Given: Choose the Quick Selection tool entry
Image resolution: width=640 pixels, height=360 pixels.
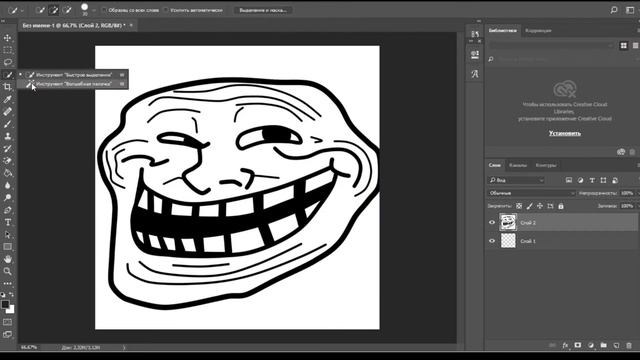Looking at the screenshot, I should click(73, 75).
